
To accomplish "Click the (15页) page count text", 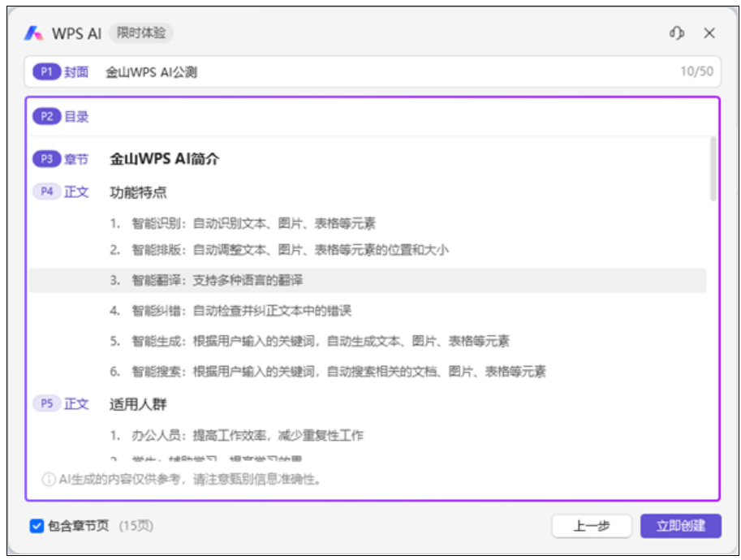I will point(136,525).
